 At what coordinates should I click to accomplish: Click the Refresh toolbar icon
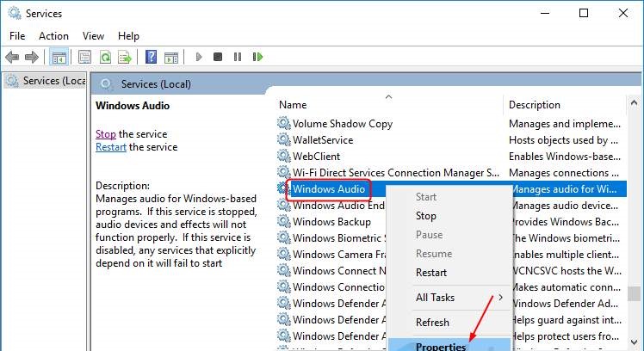coord(105,57)
